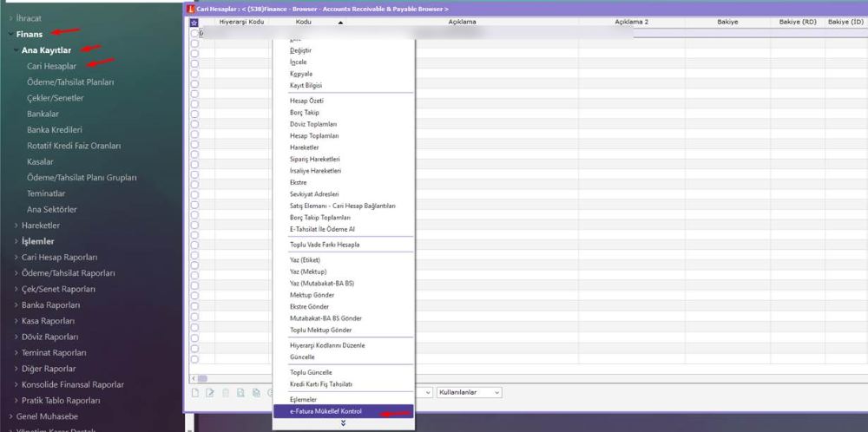
Task: Choose E-Tahsilat ile Ödeme Al
Action: [322, 229]
